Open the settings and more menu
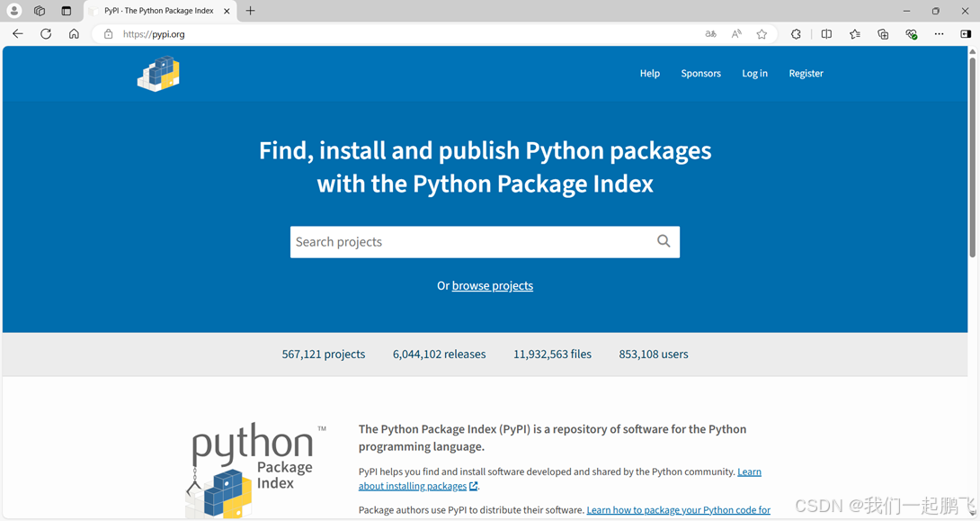980x521 pixels. [939, 34]
